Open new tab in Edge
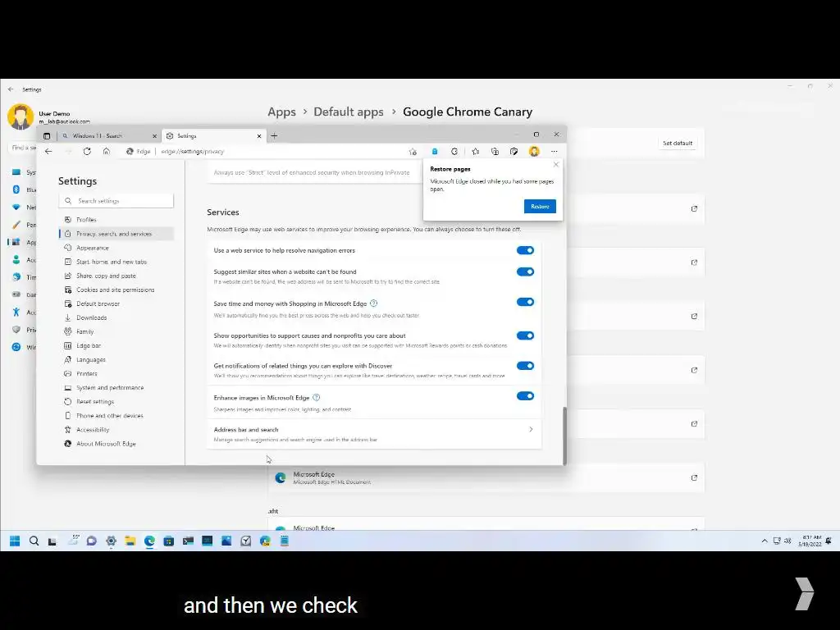Image resolution: width=840 pixels, height=630 pixels. tap(274, 136)
